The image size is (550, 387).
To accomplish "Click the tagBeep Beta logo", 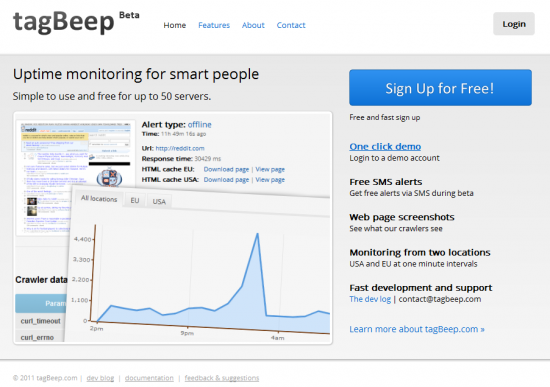I will (76, 22).
